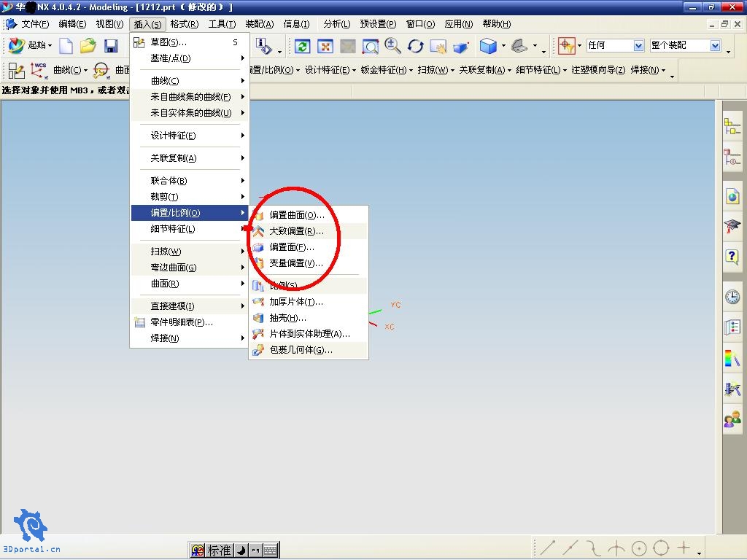This screenshot has width=747, height=560.
Task: Toggle the IME half-moon width button
Action: tap(241, 551)
